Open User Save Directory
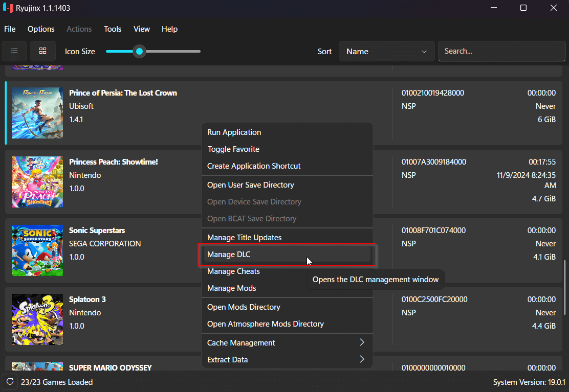Image resolution: width=569 pixels, height=392 pixels. (x=287, y=185)
